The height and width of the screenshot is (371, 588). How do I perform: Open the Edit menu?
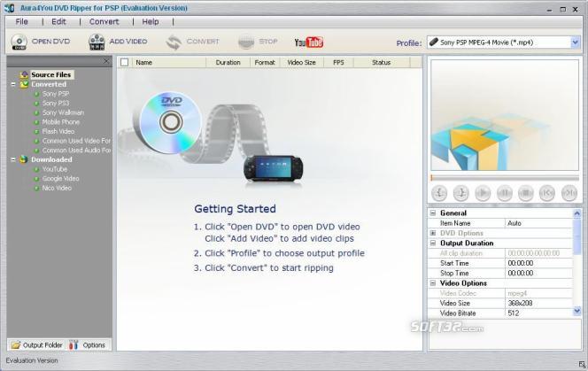coord(58,22)
